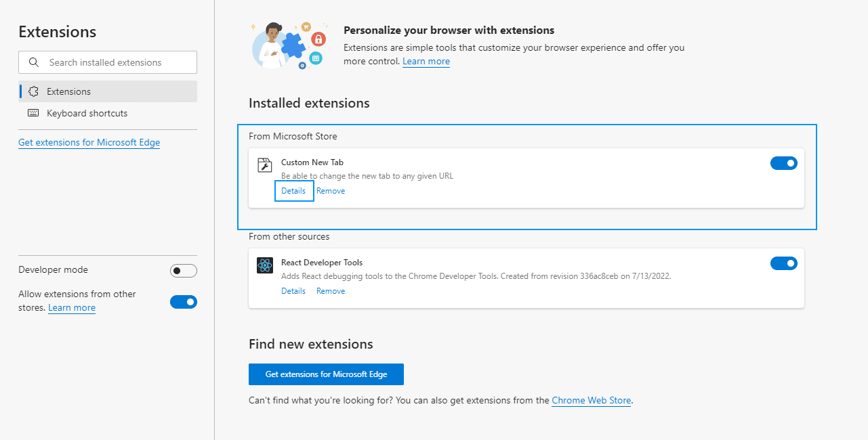The image size is (868, 440).
Task: Disable the allow extensions from other stores toggle
Action: click(183, 302)
